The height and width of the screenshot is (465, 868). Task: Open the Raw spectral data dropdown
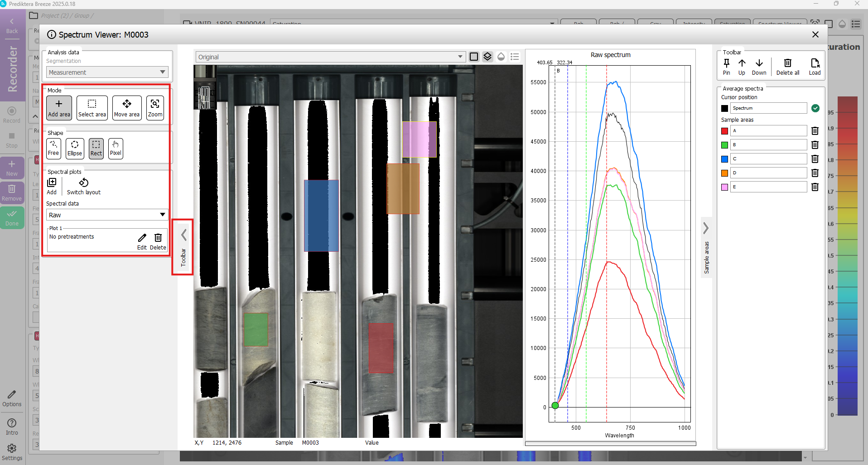[x=107, y=215]
